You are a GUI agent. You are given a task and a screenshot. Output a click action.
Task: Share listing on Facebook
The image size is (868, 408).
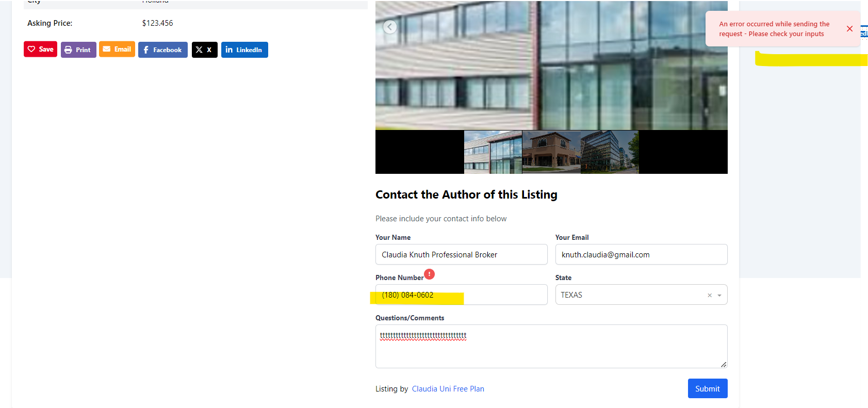163,50
